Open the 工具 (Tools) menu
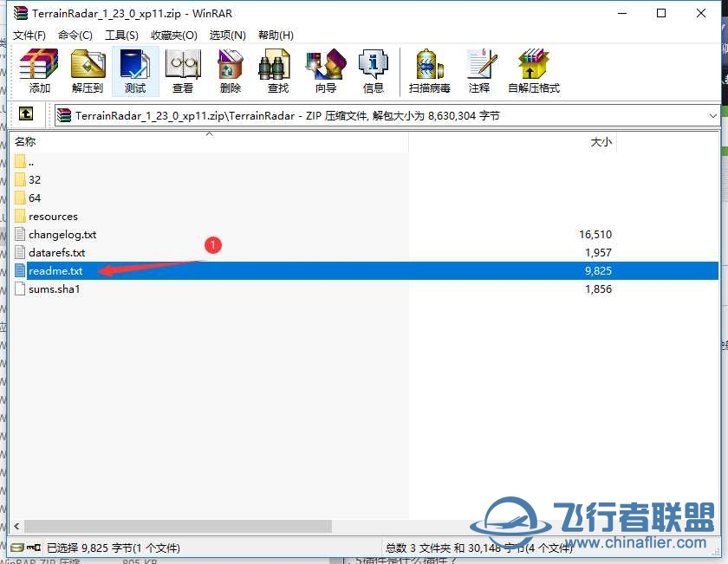728x564 pixels. tap(121, 35)
